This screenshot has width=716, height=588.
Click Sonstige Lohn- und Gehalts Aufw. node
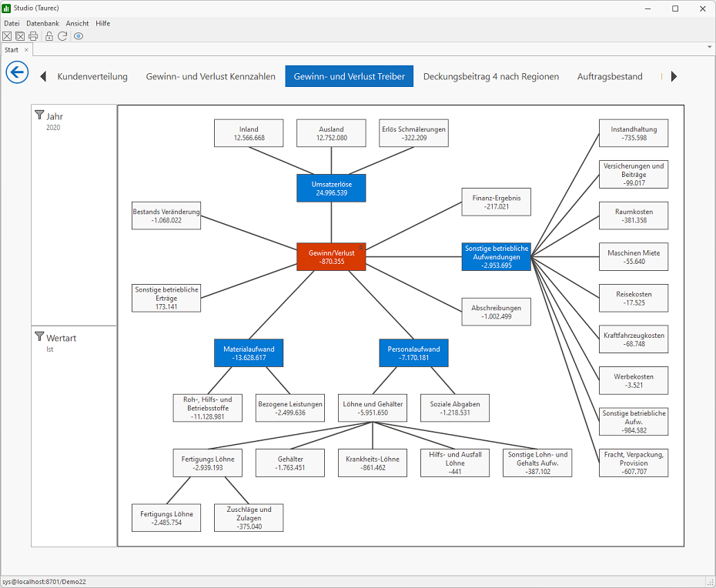[537, 463]
